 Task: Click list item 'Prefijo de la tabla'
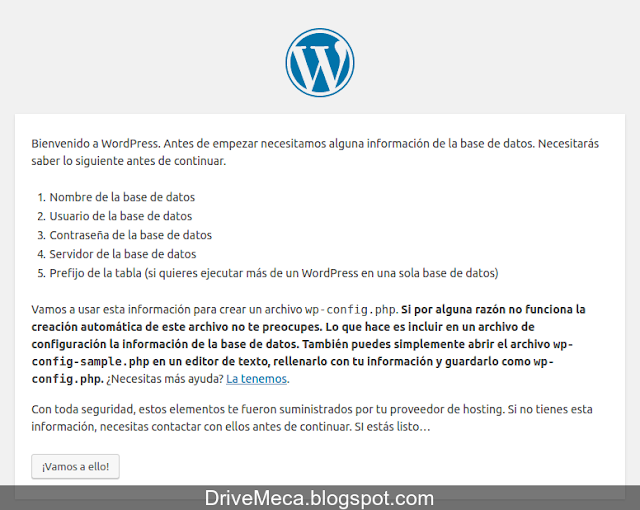click(274, 273)
